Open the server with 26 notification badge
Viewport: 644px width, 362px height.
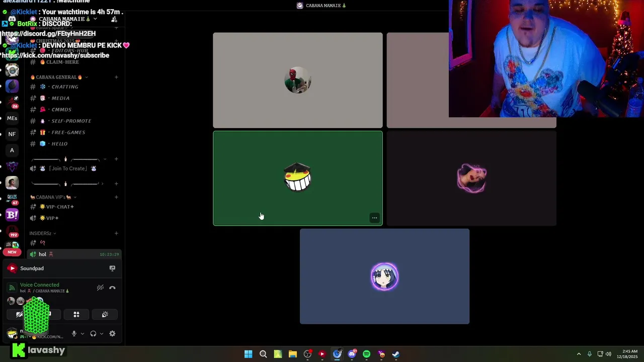click(12, 102)
